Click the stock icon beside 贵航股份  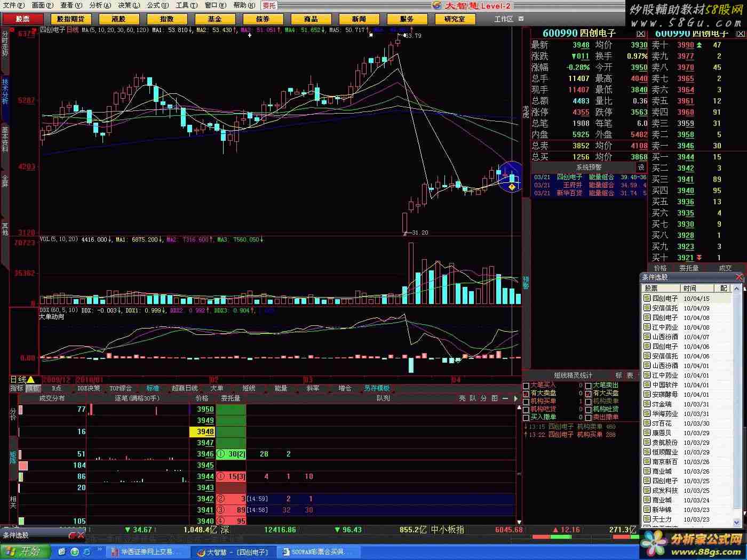(x=647, y=443)
